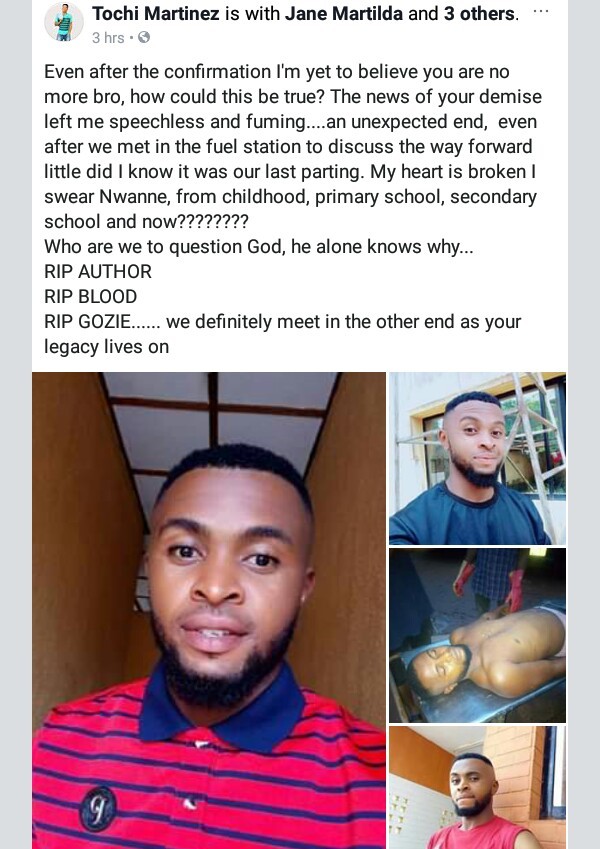The image size is (600, 849).
Task: Open the top-right photo with blue shirt
Action: (x=477, y=458)
